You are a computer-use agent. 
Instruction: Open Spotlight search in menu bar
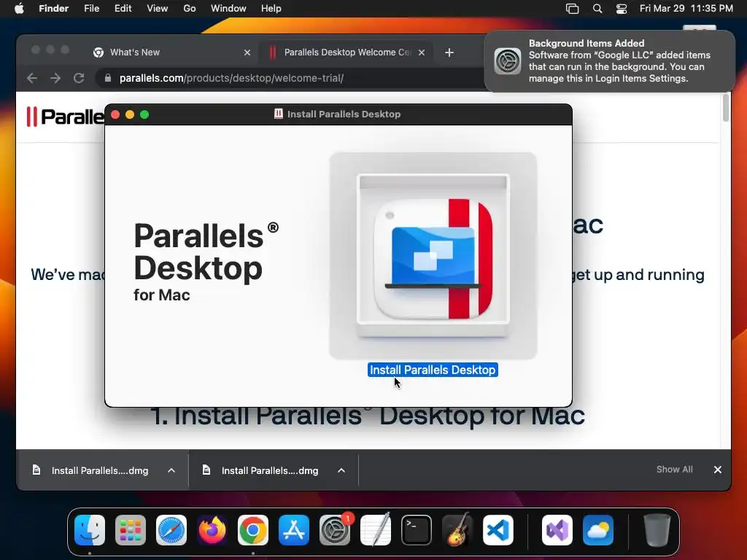coord(597,9)
